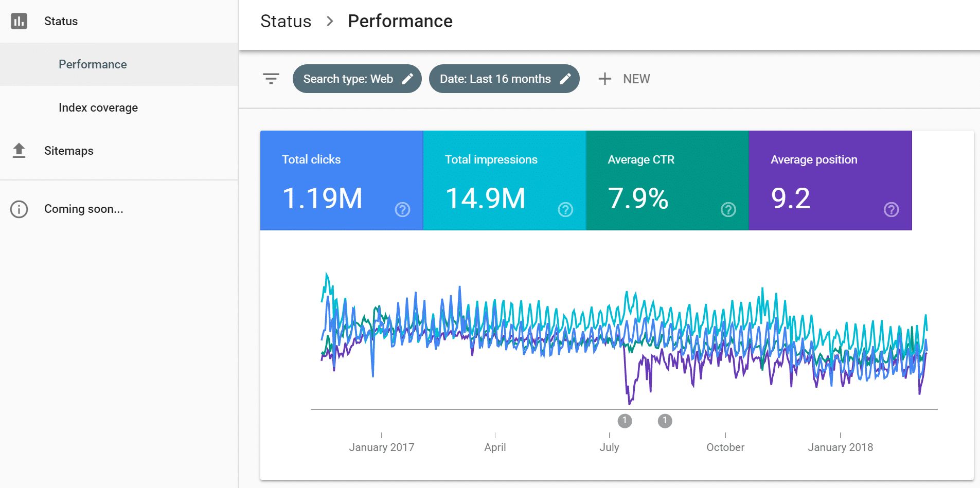Click the Status bar-chart icon in sidebar
The width and height of the screenshot is (980, 488).
(19, 21)
